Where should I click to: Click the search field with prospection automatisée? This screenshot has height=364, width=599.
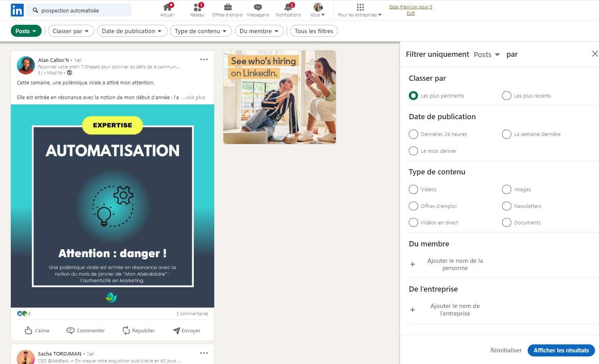click(x=79, y=10)
